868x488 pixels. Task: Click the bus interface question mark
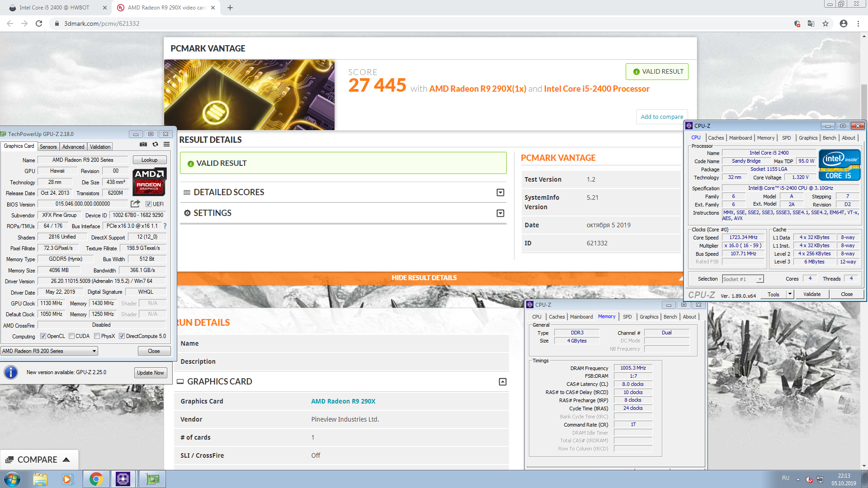(x=165, y=226)
